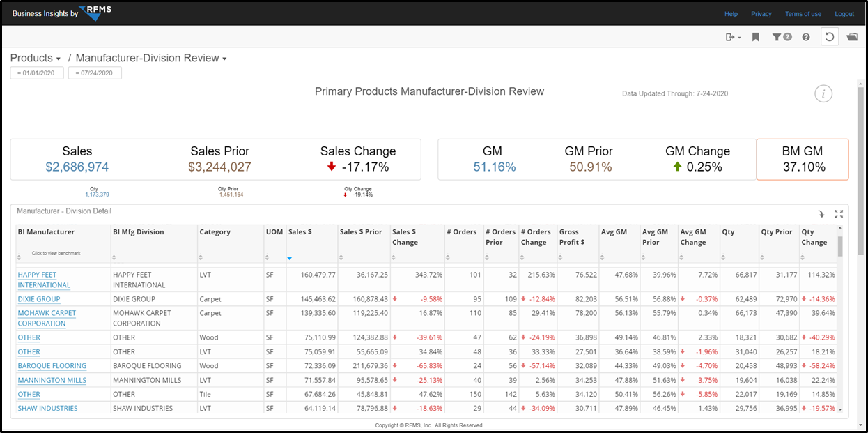Click the question mark help icon
The height and width of the screenshot is (433, 868).
pos(806,37)
